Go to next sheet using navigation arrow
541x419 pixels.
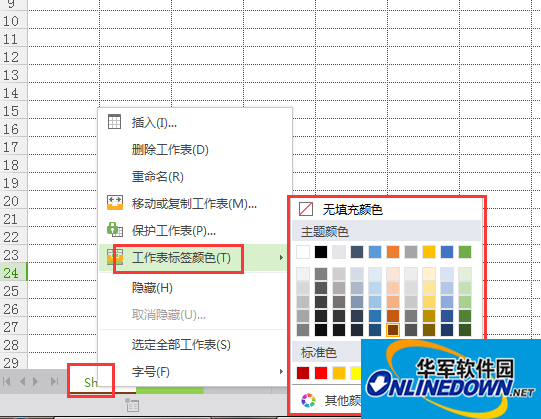[x=35, y=381]
